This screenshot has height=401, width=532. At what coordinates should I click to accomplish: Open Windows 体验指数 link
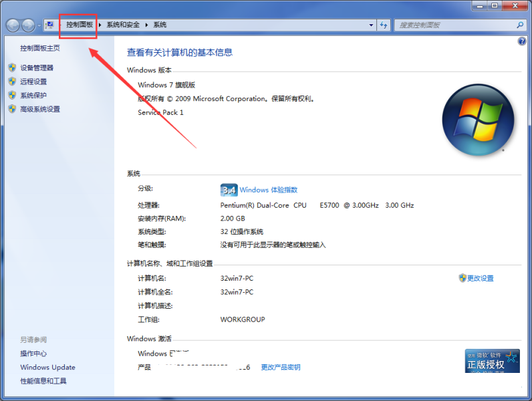tap(269, 190)
